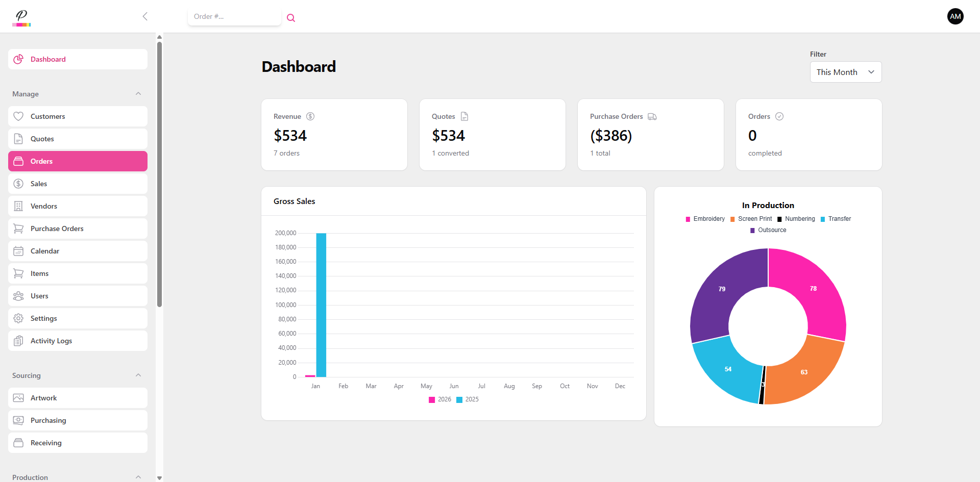Screen dimensions: 980x482
Task: Click the Activity Logs clipboard icon
Action: [18, 341]
